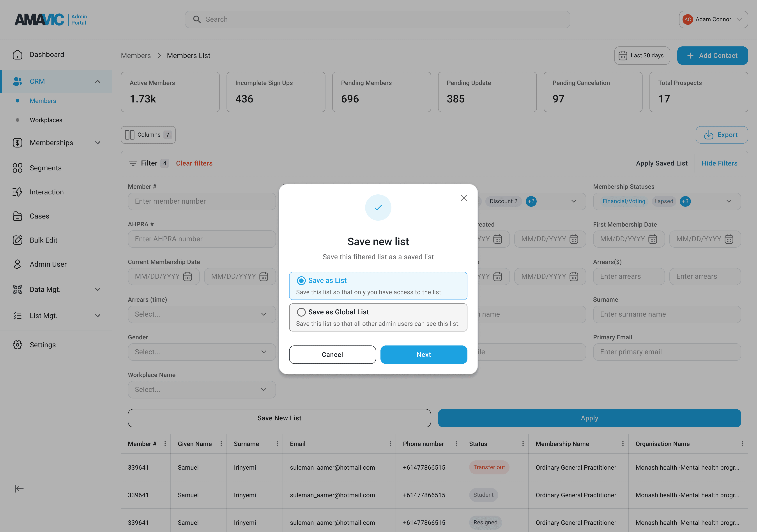This screenshot has height=532, width=757.
Task: Click the Columns layout icon
Action: [x=130, y=135]
